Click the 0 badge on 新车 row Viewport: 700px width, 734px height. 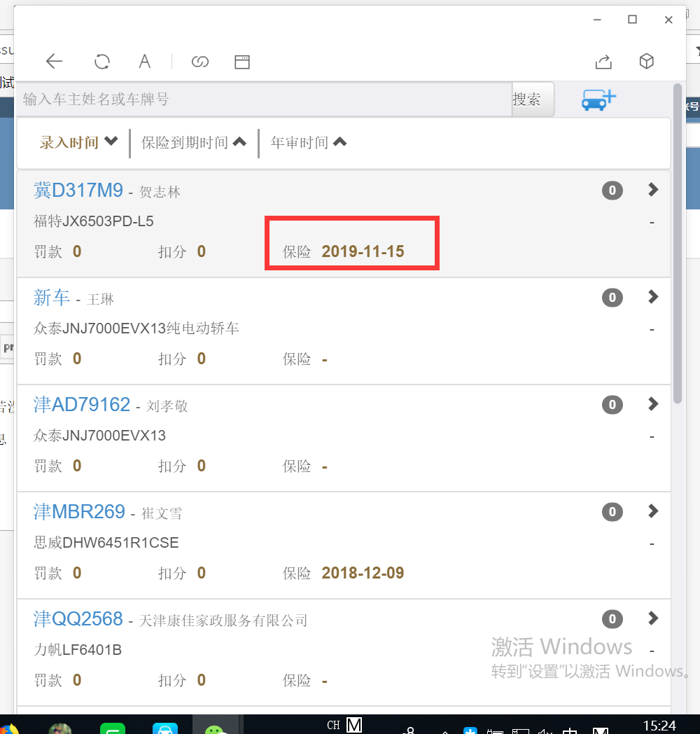click(612, 298)
